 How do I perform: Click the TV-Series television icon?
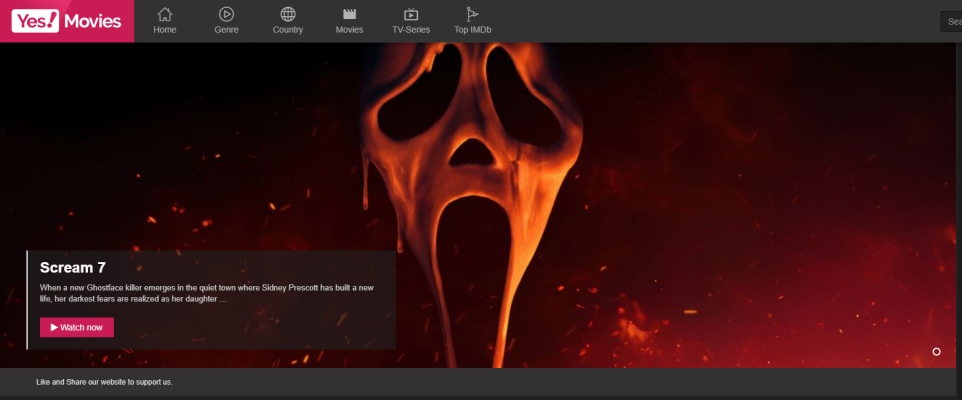411,14
